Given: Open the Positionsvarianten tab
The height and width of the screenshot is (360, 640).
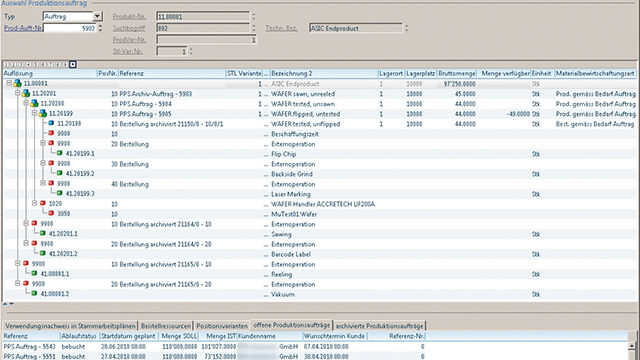Looking at the screenshot, I should tap(222, 326).
